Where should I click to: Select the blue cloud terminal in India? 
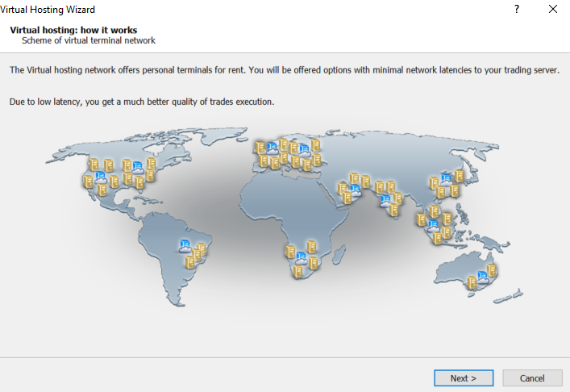click(x=385, y=200)
